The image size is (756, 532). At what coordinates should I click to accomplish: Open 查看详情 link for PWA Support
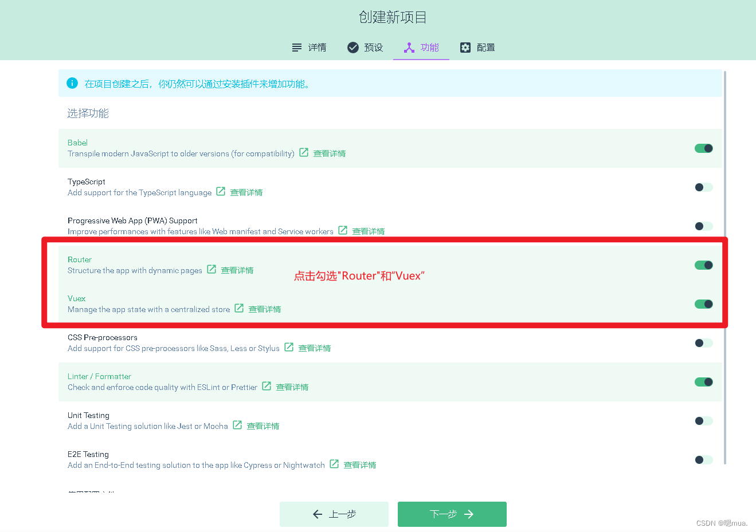(369, 231)
